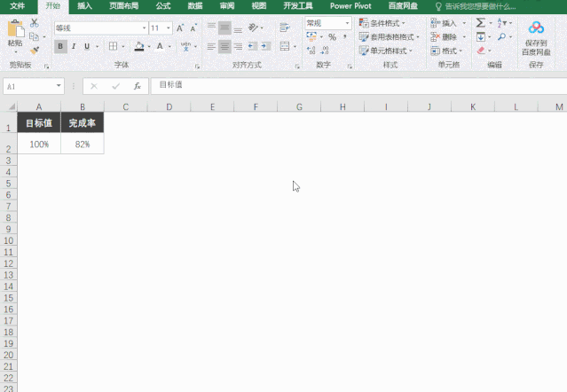Open the fill color bucket
This screenshot has width=567, height=392.
[139, 46]
